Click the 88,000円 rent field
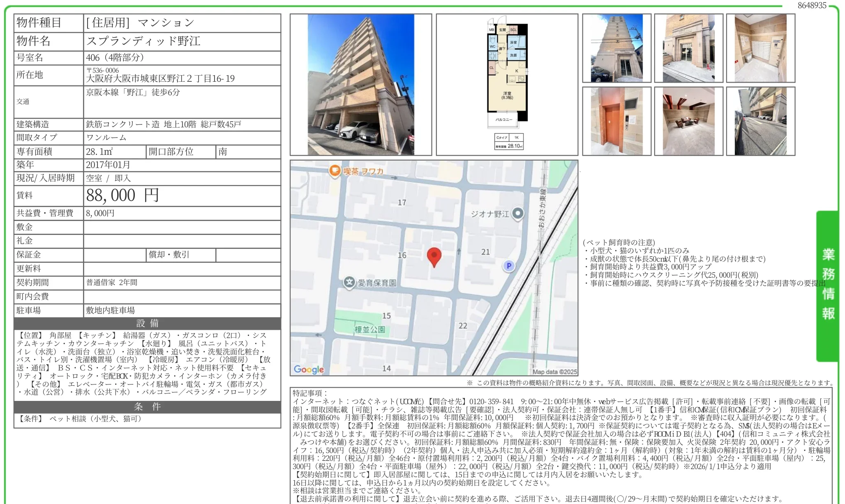 [122, 196]
